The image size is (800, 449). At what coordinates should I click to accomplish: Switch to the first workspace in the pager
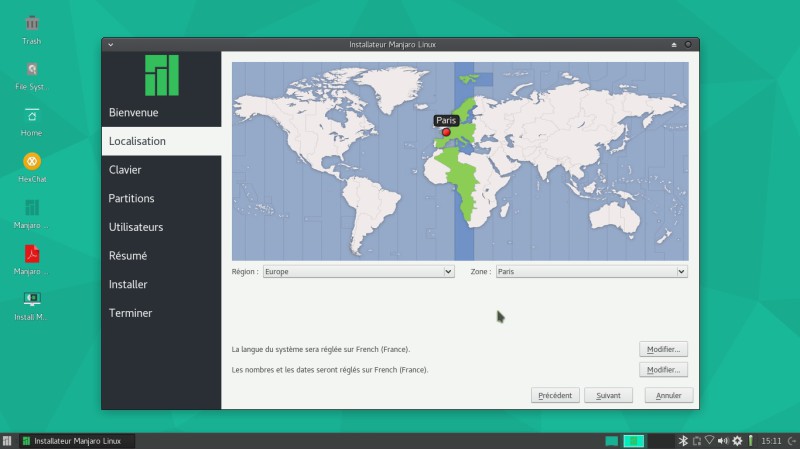coord(611,441)
